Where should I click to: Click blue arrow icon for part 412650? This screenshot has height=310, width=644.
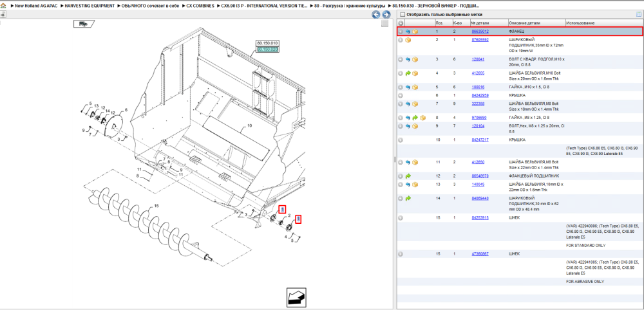[408, 162]
